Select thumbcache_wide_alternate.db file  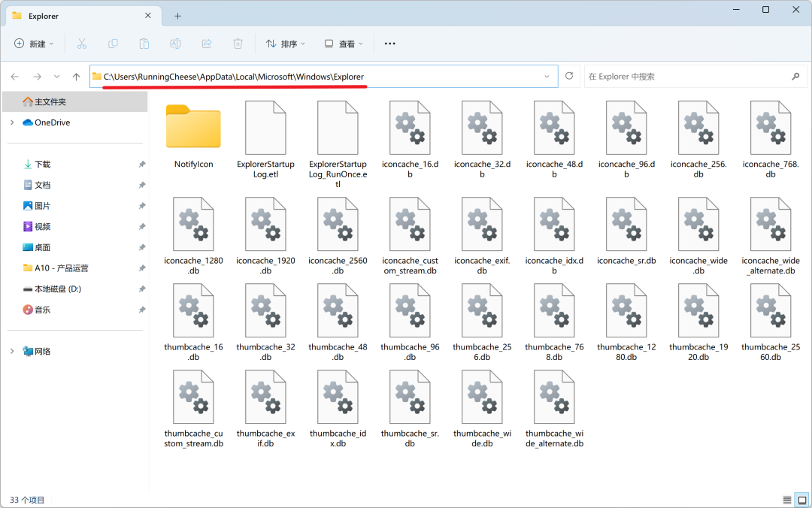point(554,409)
